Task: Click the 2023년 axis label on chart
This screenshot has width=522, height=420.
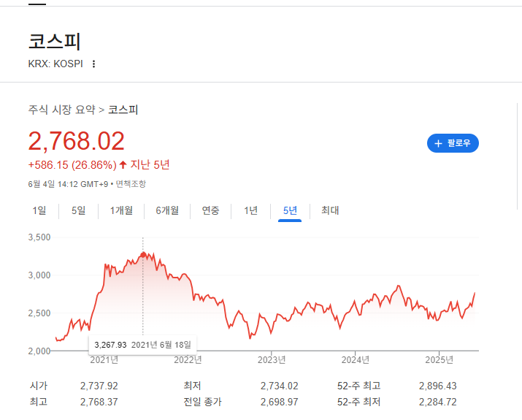Action: coord(272,359)
